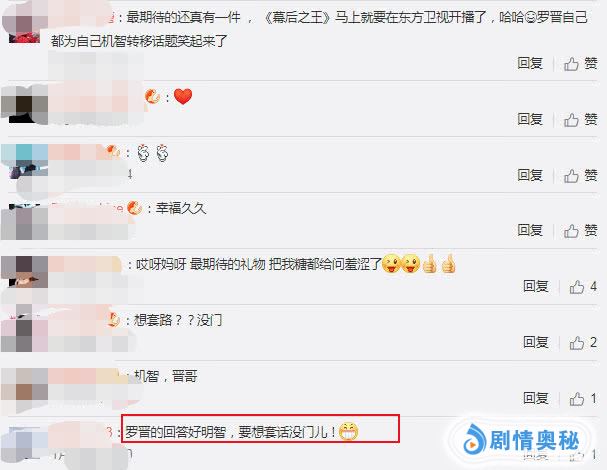This screenshot has width=607, height=470.
Task: Open avatar of 哎呀妈呀 commenter
Action: click(x=24, y=271)
